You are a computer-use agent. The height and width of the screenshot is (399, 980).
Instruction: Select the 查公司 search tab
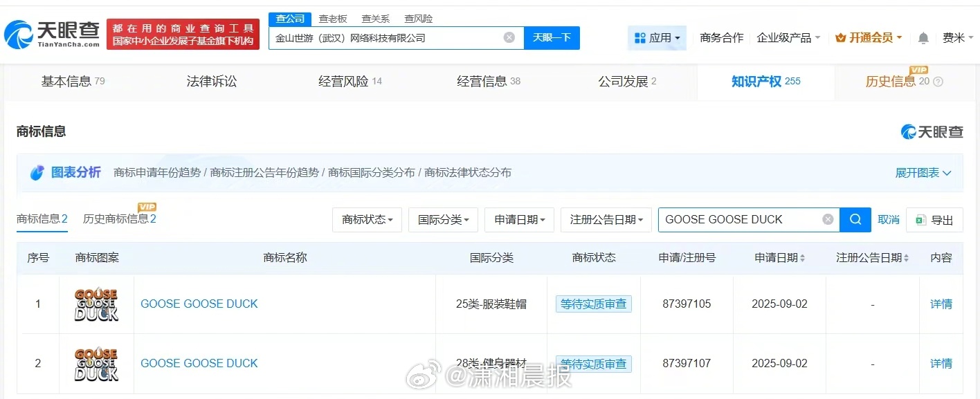290,19
